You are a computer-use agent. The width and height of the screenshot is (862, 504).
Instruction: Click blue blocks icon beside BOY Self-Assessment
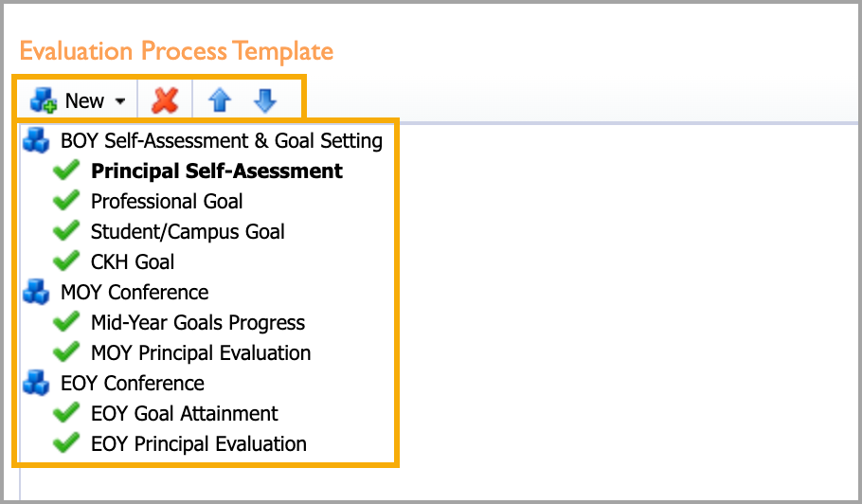click(x=36, y=141)
